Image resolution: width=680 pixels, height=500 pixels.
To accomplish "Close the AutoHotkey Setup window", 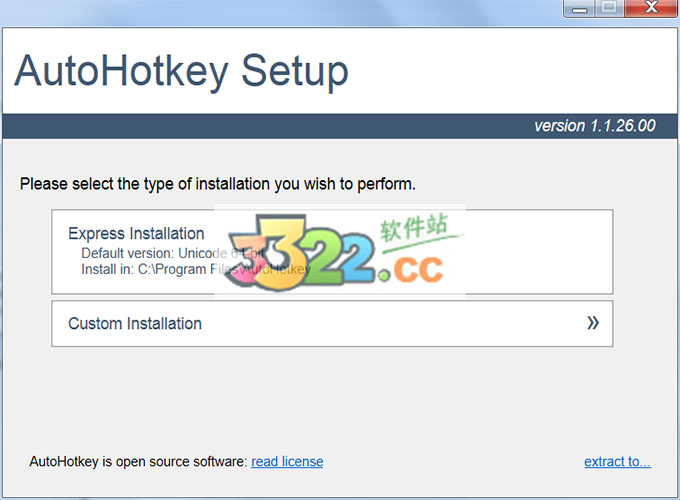I will tap(651, 8).
